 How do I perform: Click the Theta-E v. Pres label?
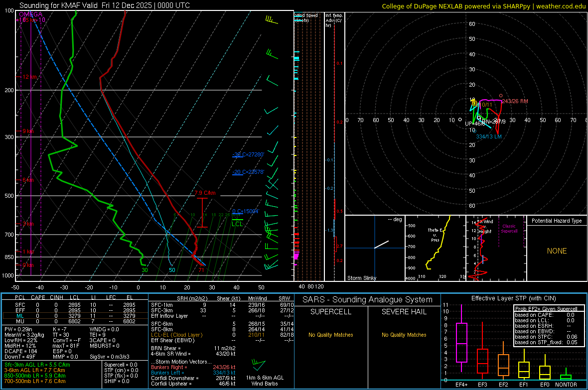point(435,235)
